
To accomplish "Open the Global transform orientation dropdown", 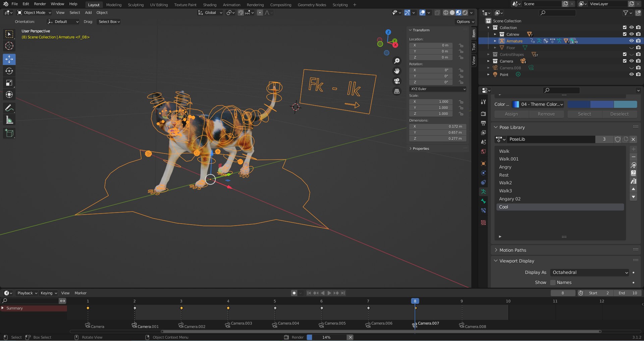I will 210,12.
